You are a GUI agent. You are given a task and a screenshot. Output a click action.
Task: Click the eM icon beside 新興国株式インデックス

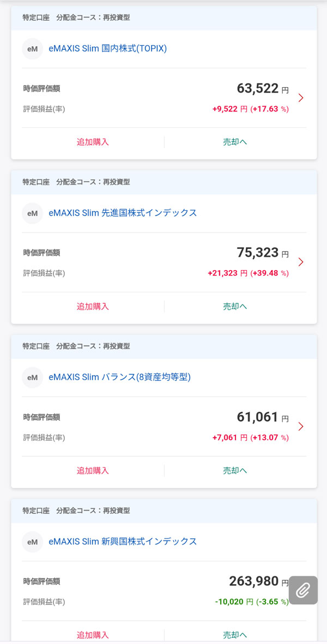coord(32,542)
